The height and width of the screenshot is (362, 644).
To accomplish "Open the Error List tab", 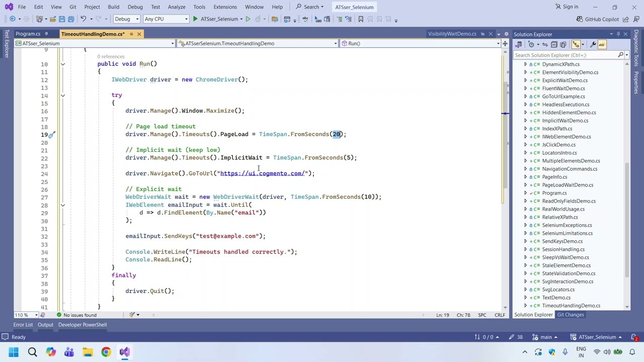I will (x=23, y=325).
